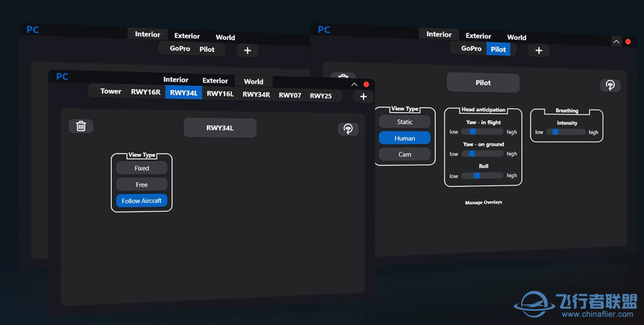The width and height of the screenshot is (644, 325).
Task: Adjust the Yaw - in flight slider
Action: (482, 132)
